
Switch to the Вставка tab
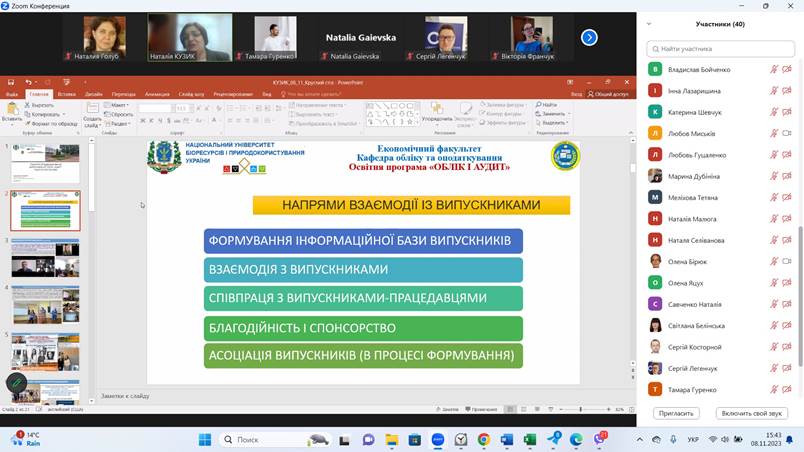pyautogui.click(x=67, y=94)
